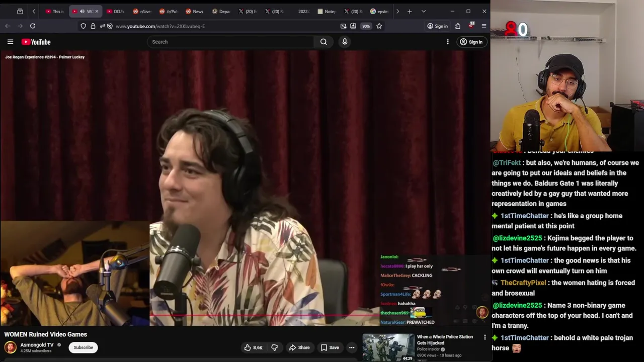The image size is (644, 362).
Task: Open Asmongold TV channel avatar
Action: tap(10, 347)
